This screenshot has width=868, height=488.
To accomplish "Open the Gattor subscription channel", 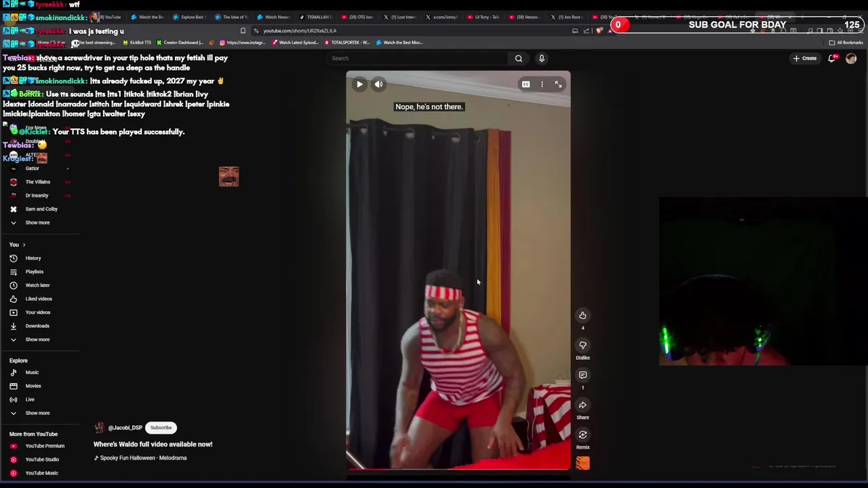I will 32,168.
